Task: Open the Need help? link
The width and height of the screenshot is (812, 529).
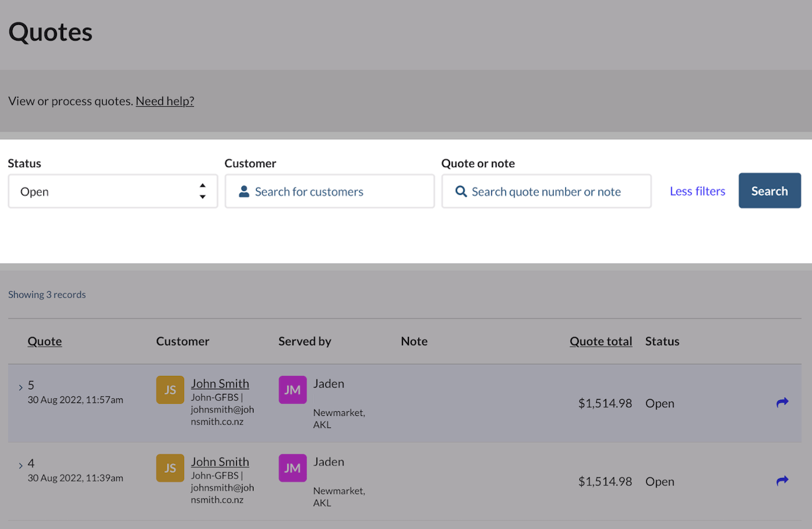Action: 165,101
